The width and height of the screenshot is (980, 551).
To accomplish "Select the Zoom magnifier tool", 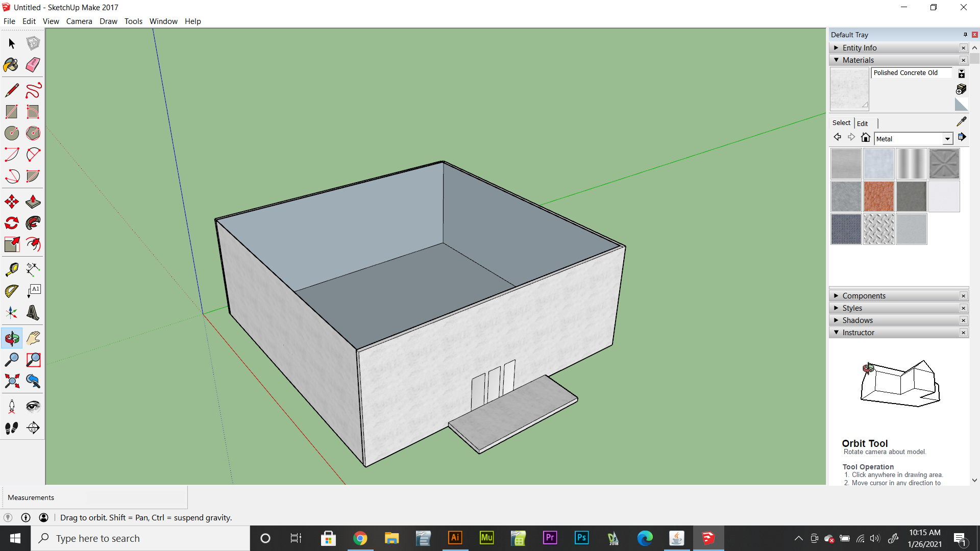I will pyautogui.click(x=12, y=360).
